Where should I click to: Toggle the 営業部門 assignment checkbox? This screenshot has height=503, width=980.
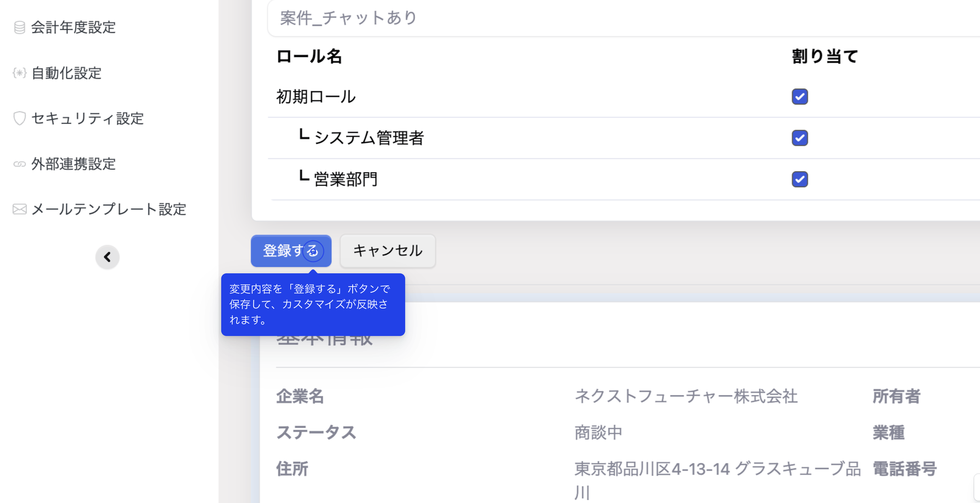800,179
